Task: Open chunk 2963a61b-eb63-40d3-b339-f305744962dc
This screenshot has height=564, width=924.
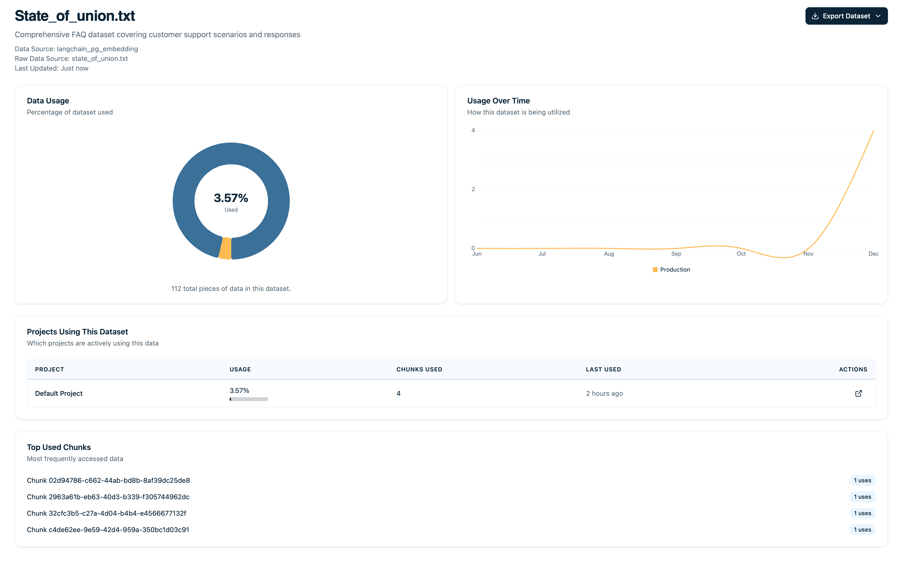Action: tap(108, 497)
